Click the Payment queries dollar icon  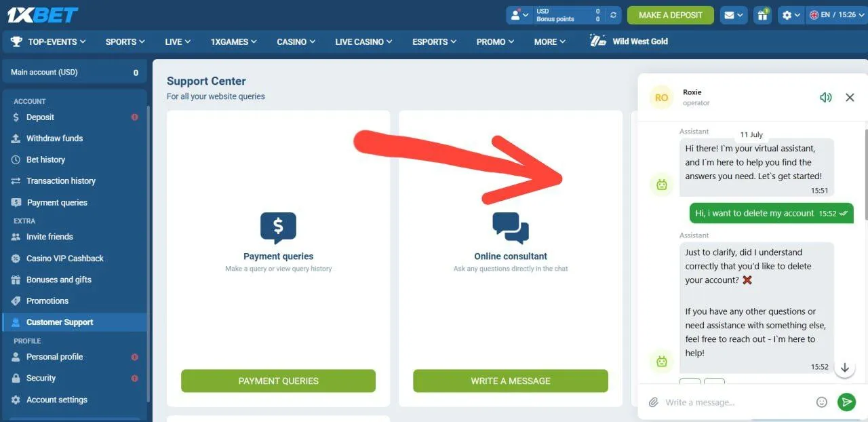(278, 229)
